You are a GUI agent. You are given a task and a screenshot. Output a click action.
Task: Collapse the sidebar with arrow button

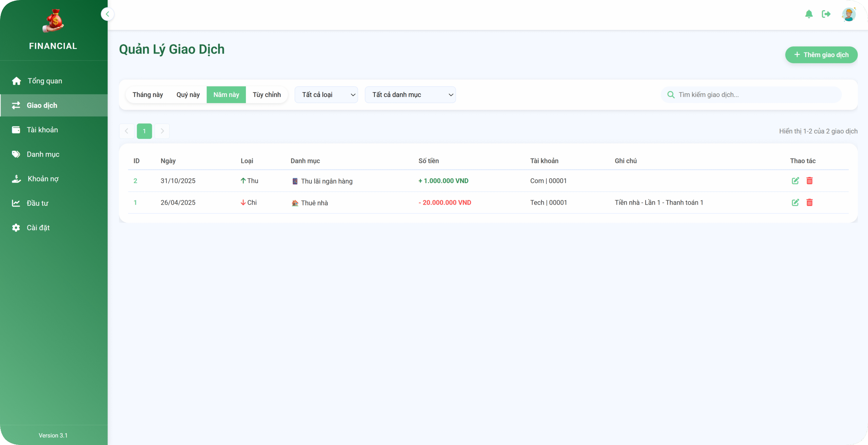(x=107, y=14)
